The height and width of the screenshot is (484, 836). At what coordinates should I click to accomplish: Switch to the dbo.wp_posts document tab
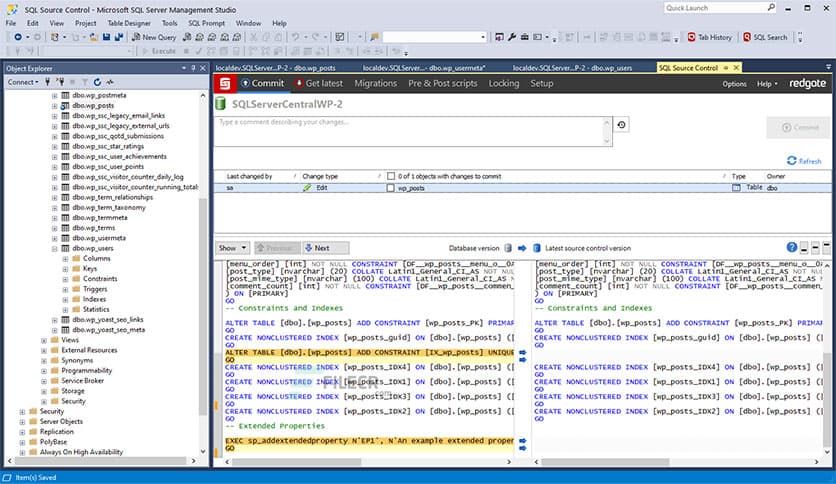coord(276,68)
